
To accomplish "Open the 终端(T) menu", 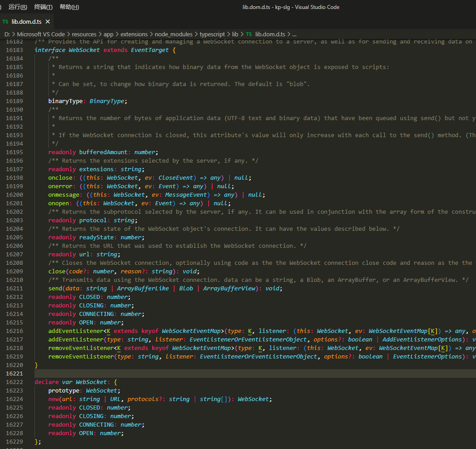I will [43, 7].
